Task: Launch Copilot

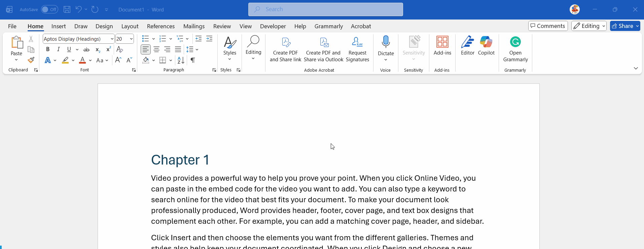Action: [x=486, y=45]
